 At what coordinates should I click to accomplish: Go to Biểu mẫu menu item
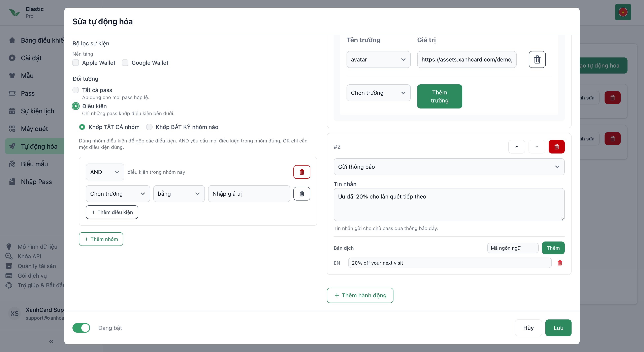click(34, 164)
